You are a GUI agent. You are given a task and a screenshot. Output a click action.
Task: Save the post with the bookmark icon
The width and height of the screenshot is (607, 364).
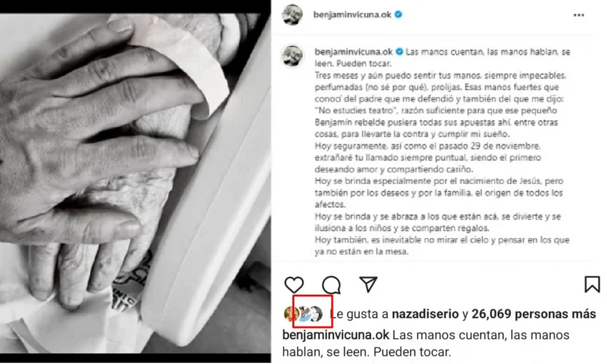coord(592,284)
